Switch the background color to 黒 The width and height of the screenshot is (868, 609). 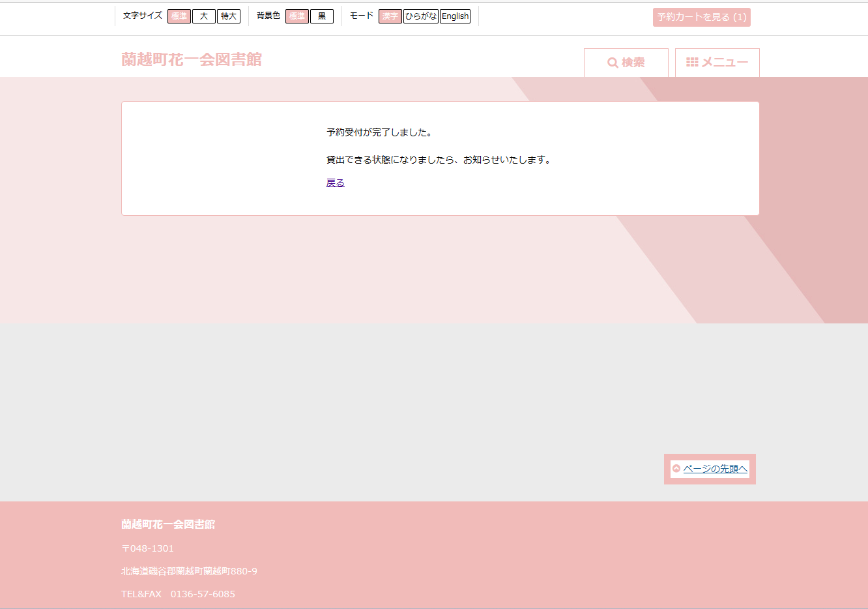pyautogui.click(x=322, y=16)
